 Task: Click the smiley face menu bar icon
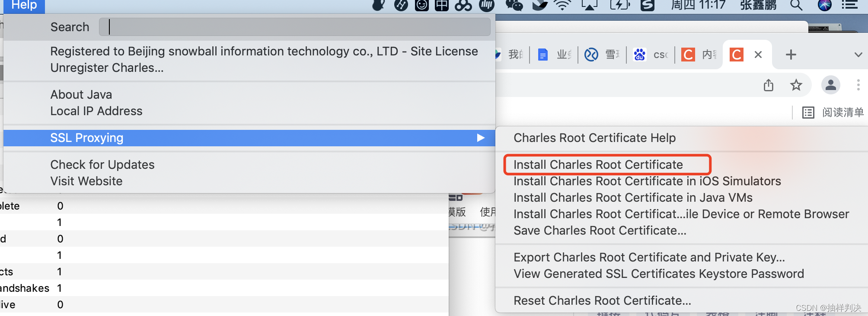point(422,5)
